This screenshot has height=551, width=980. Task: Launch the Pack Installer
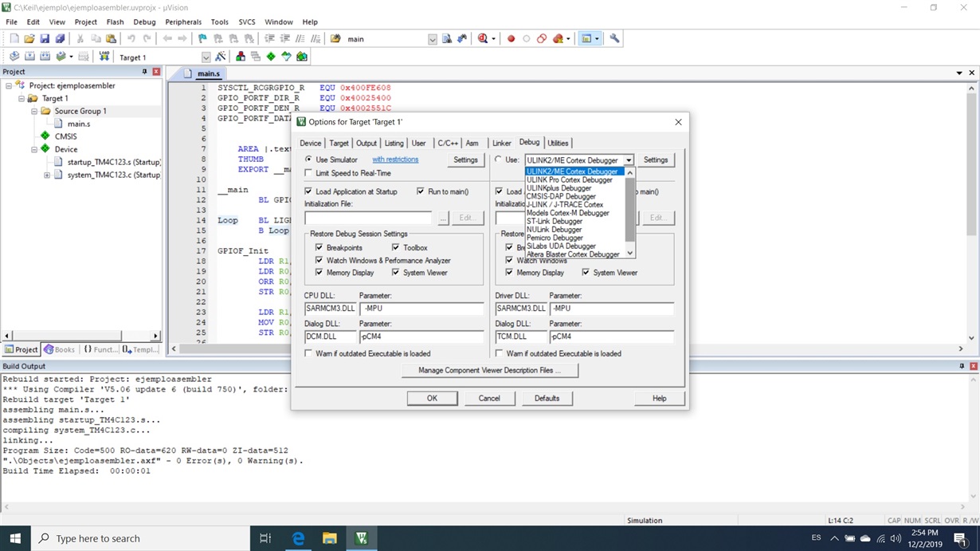coord(302,57)
